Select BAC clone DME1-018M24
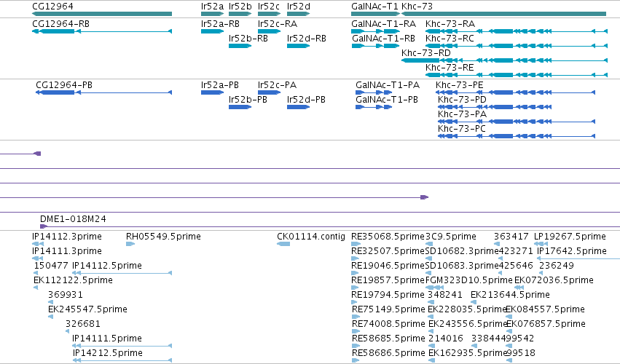620x364 pixels. tap(73, 219)
